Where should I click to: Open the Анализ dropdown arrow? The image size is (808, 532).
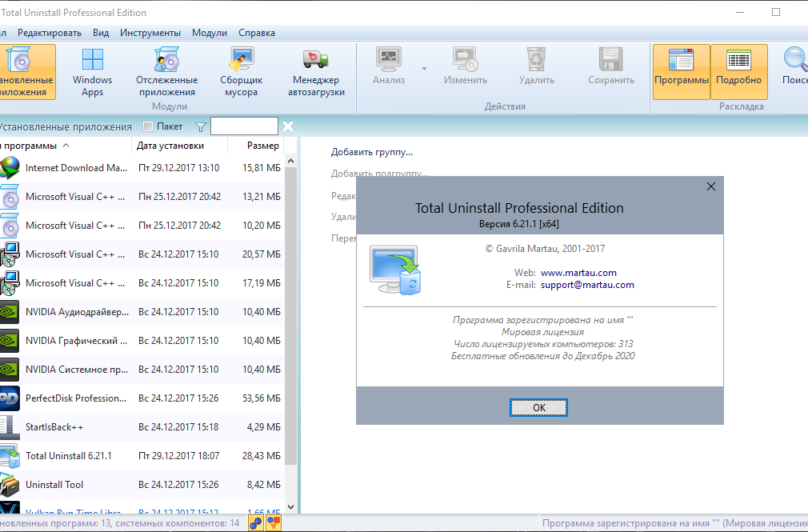click(x=424, y=69)
